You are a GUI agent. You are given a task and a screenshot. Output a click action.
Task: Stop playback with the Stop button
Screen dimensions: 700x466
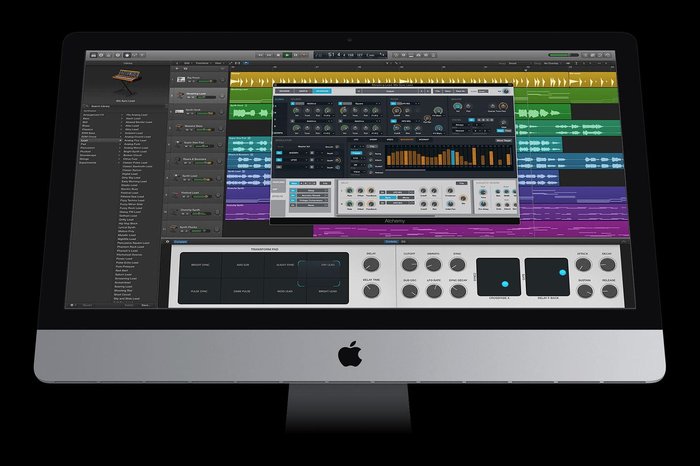tap(278, 55)
